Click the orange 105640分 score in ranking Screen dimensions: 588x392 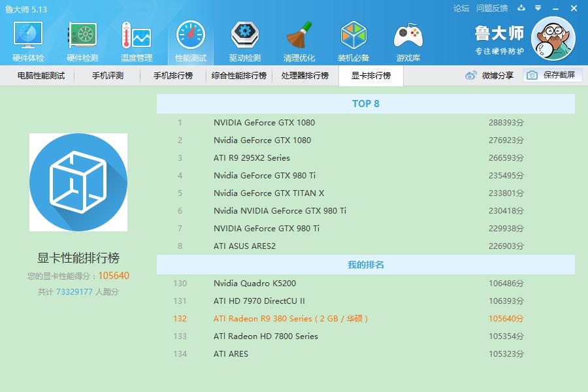click(506, 318)
